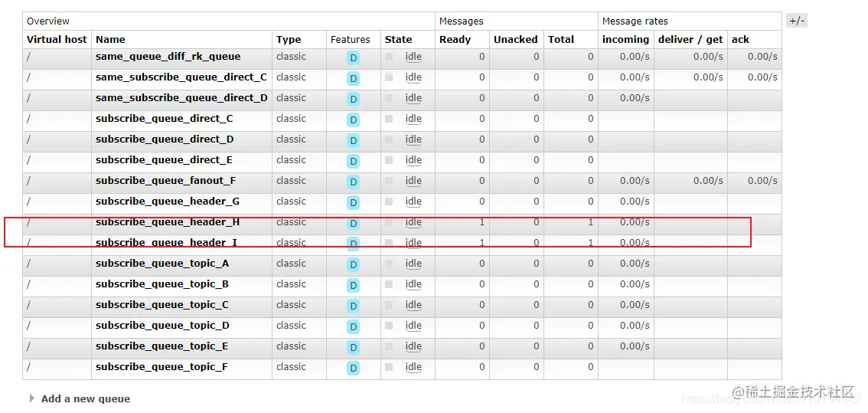Sort queues by deliver / get column
Screen dimensions: 868x413
coord(690,39)
